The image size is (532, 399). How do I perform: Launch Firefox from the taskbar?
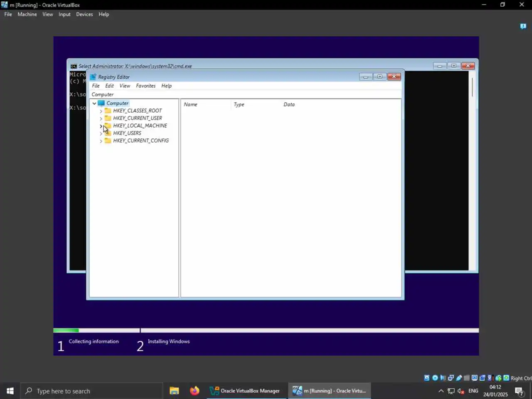[195, 391]
